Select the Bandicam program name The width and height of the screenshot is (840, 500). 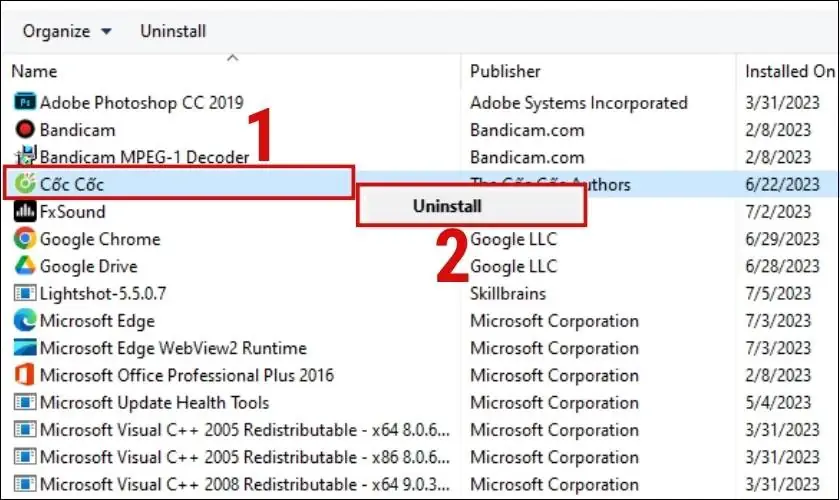78,130
